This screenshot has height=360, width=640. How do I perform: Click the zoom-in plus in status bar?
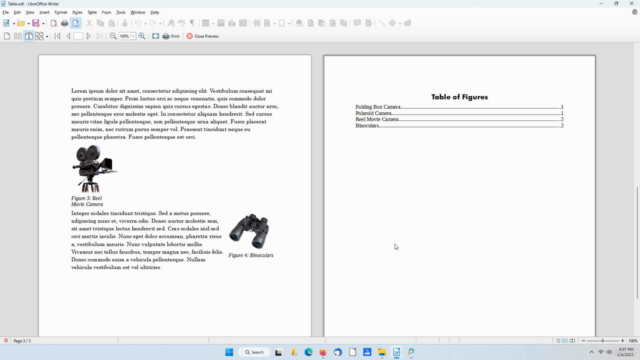[x=622, y=341]
